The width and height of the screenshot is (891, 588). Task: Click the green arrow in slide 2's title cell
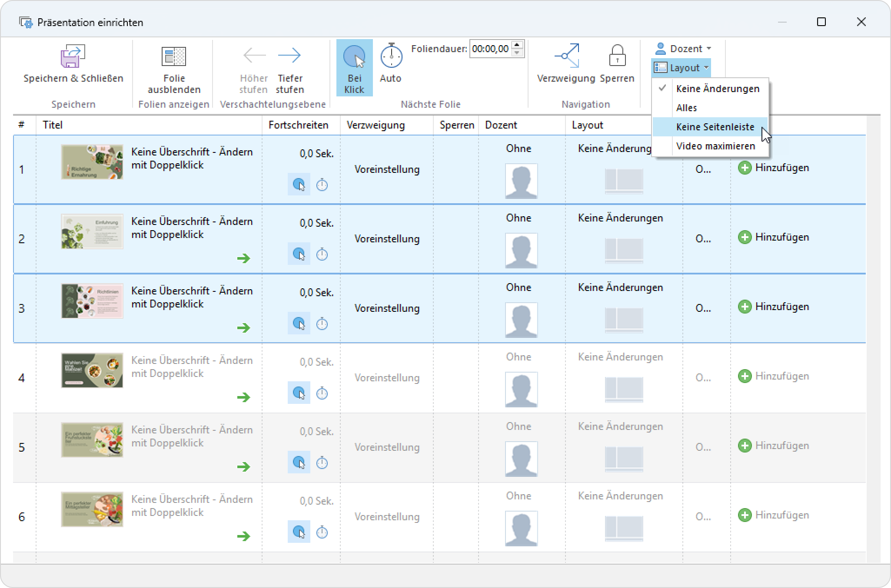coord(244,258)
